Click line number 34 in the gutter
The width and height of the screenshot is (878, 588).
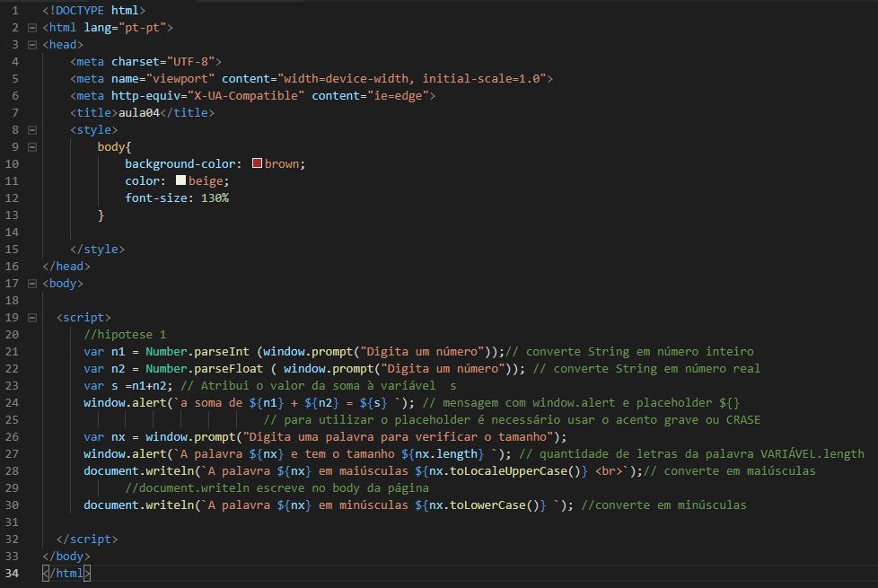(x=12, y=574)
